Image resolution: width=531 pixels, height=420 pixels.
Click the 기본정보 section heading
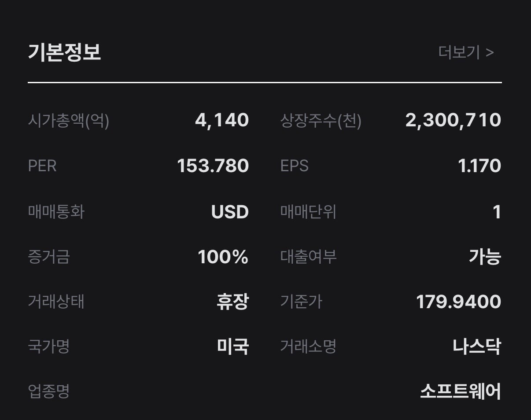(64, 52)
